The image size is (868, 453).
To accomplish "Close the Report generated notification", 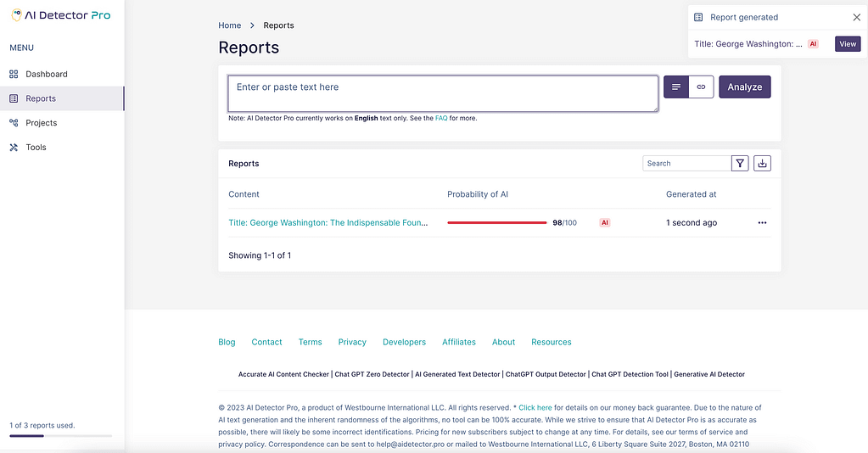I will point(856,17).
